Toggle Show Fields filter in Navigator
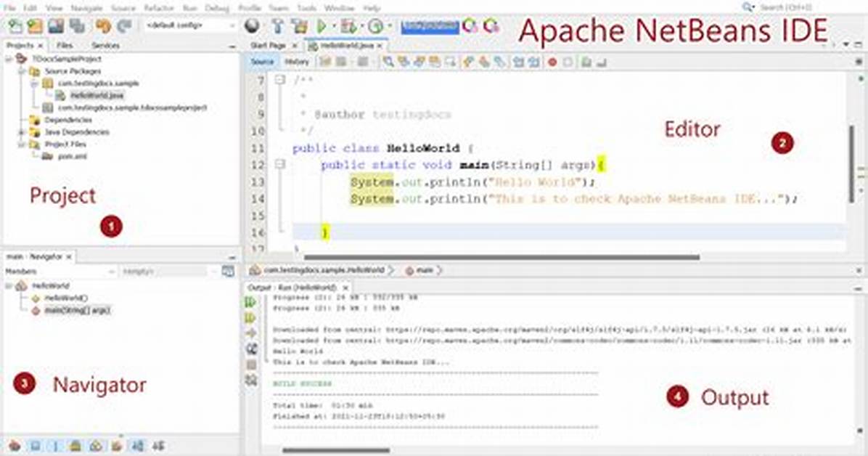This screenshot has width=868, height=456. coord(36,446)
